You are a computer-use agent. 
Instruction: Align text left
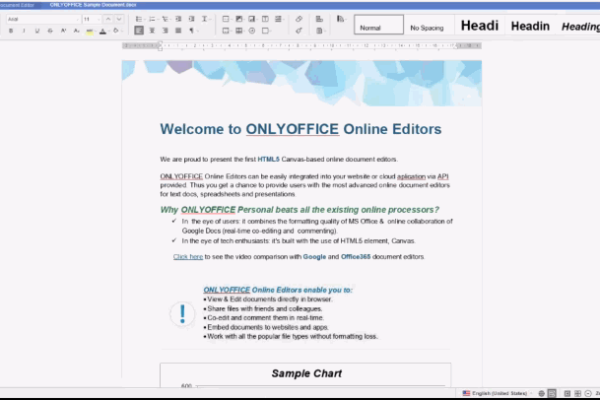coord(139,31)
